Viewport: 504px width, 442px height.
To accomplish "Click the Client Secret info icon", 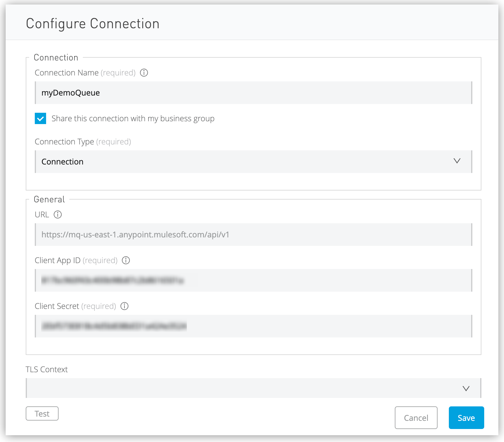I will [x=124, y=306].
